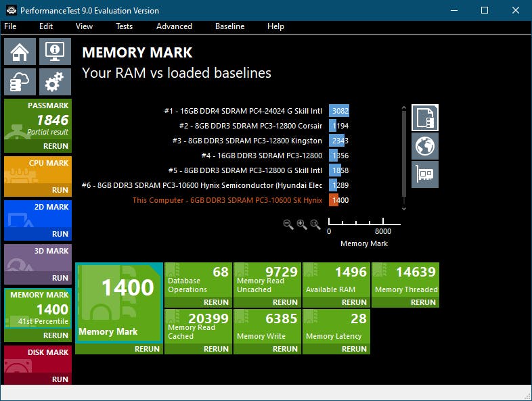532x401 pixels.
Task: Click the baseline document chart icon
Action: (425, 118)
